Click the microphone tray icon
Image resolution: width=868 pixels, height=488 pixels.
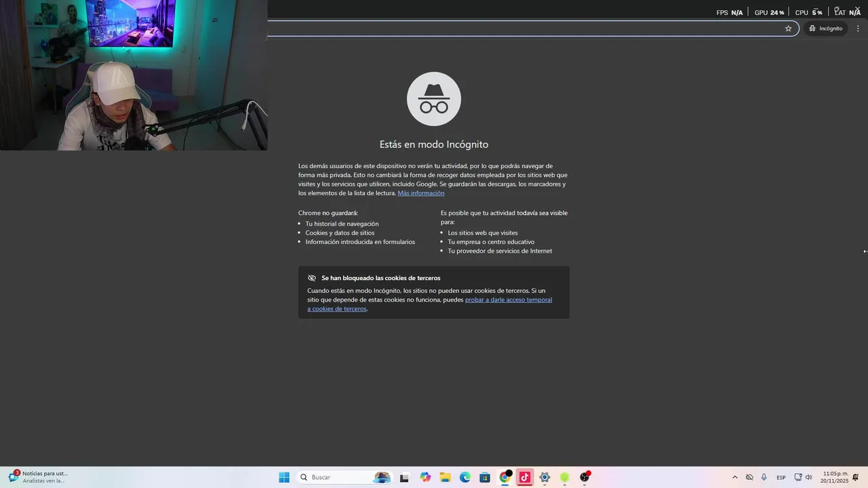click(x=764, y=477)
